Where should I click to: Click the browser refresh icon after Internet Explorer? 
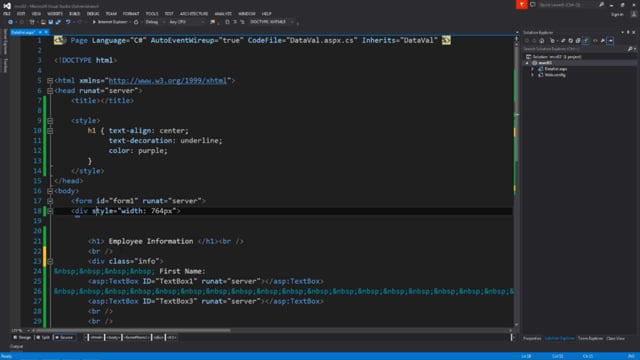(x=136, y=22)
